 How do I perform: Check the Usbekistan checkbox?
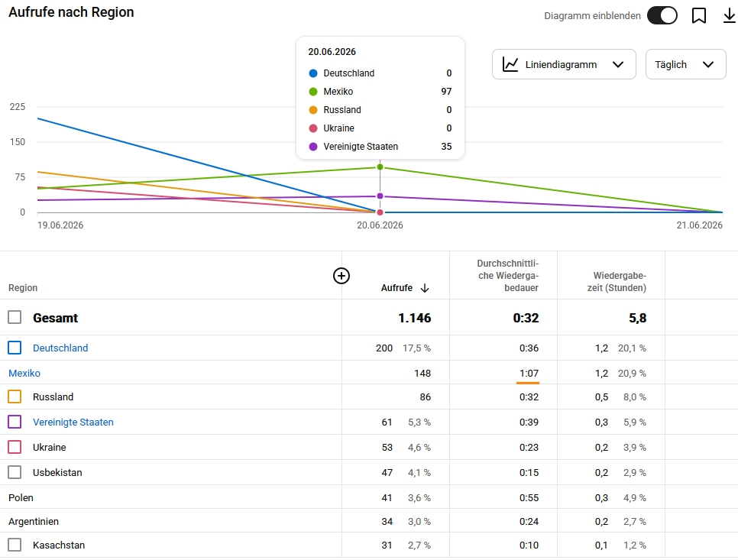click(x=15, y=472)
